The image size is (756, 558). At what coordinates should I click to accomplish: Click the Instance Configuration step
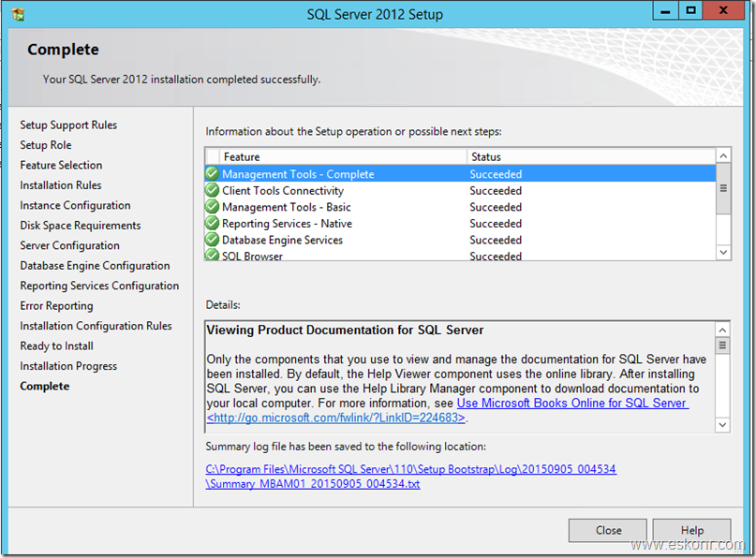coord(75,205)
